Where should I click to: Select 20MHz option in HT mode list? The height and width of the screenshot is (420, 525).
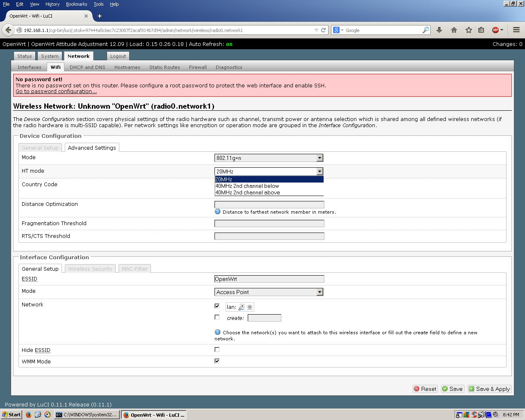click(269, 179)
